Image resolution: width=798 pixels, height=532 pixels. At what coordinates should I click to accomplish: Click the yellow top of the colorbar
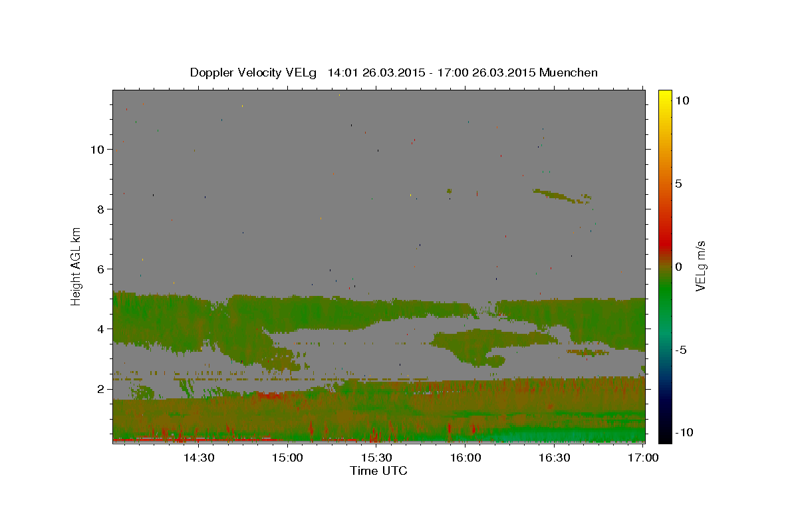[665, 96]
